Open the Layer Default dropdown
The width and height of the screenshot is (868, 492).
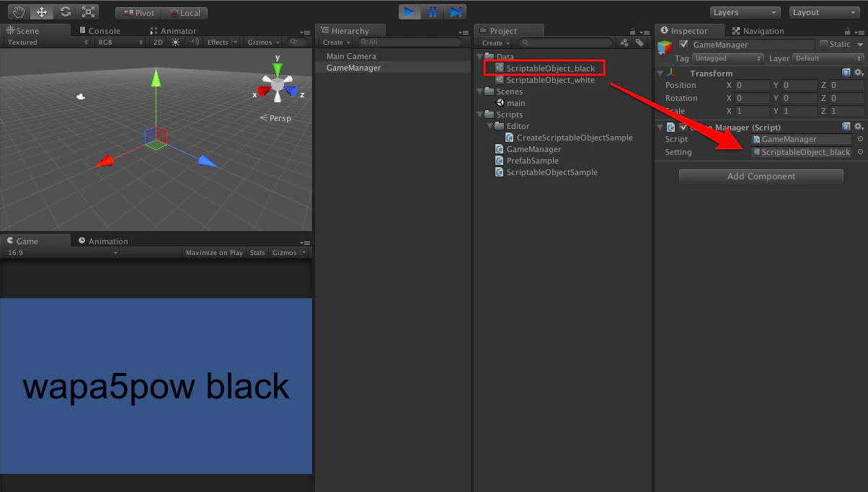(827, 58)
